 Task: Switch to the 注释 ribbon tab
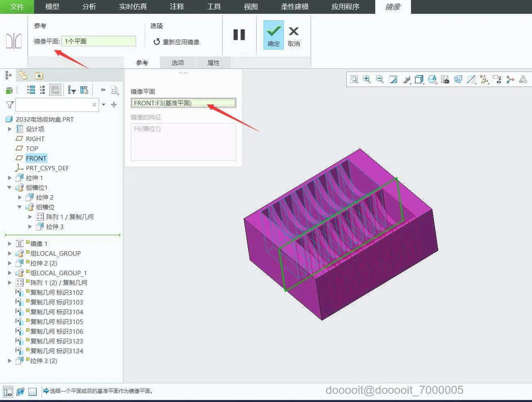177,7
